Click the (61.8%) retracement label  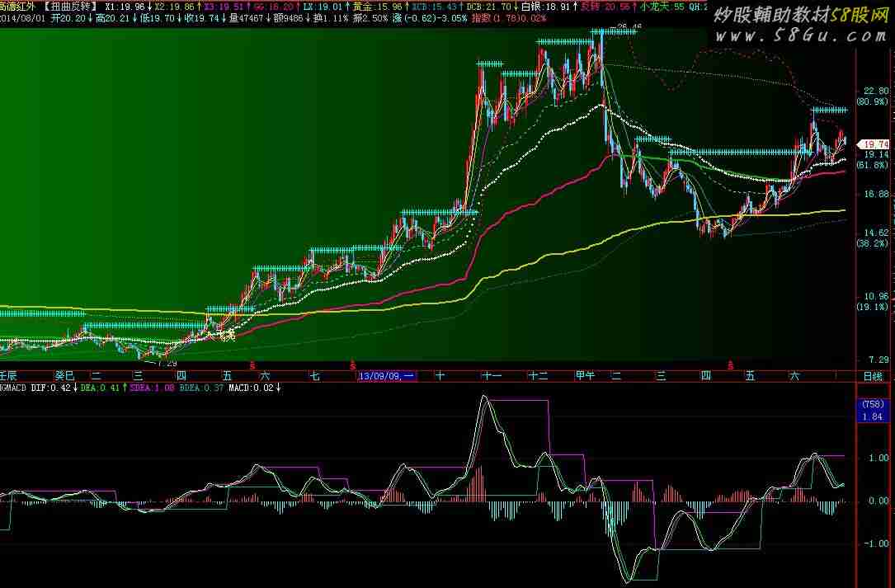pos(873,166)
